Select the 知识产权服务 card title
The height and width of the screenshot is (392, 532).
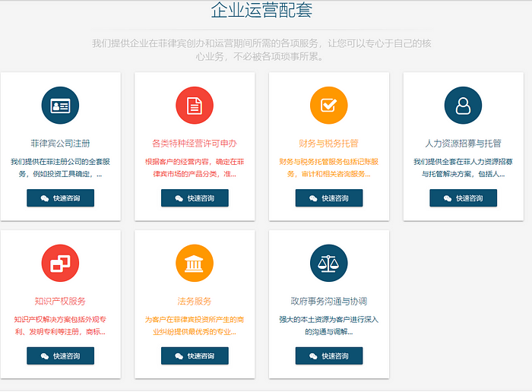pos(60,301)
